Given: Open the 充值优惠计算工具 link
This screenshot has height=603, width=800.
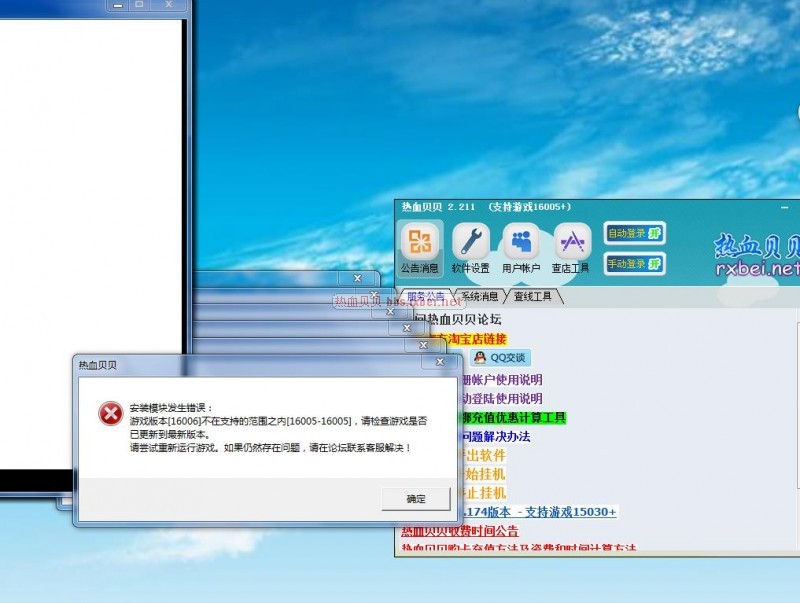Looking at the screenshot, I should coord(512,417).
